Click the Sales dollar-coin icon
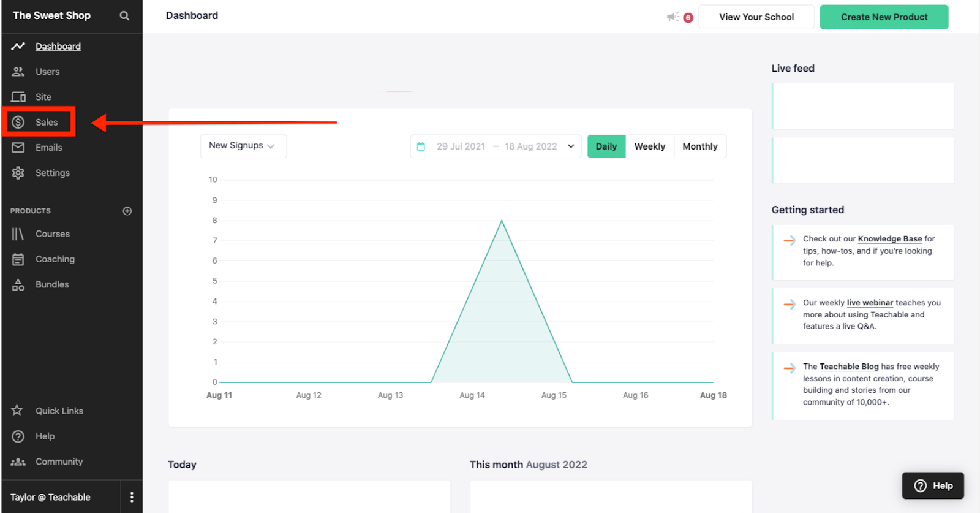 (18, 122)
